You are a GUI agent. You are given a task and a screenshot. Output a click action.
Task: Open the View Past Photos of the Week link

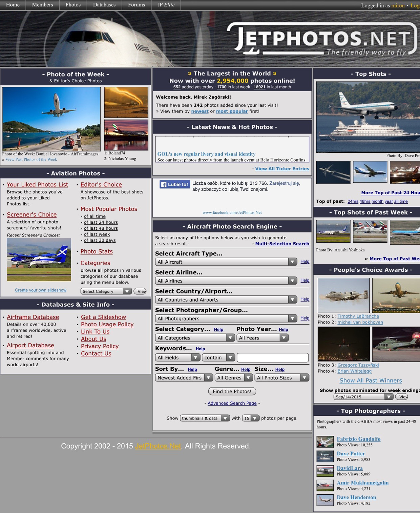point(31,159)
